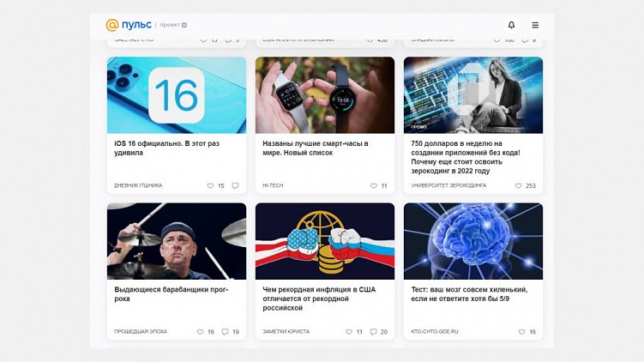The image size is (644, 362).
Task: Open headline 'Тест: ваш мозг совсем хиленький'
Action: point(469,294)
